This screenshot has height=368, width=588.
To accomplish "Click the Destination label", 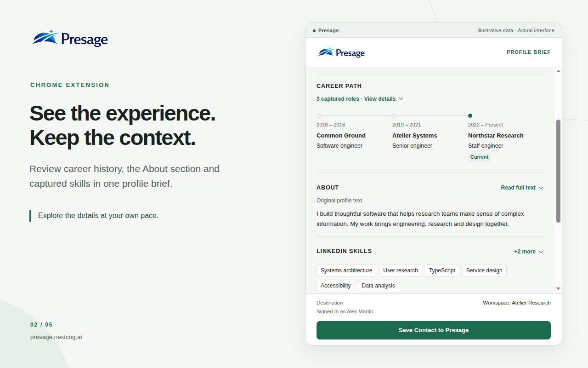I will 330,303.
